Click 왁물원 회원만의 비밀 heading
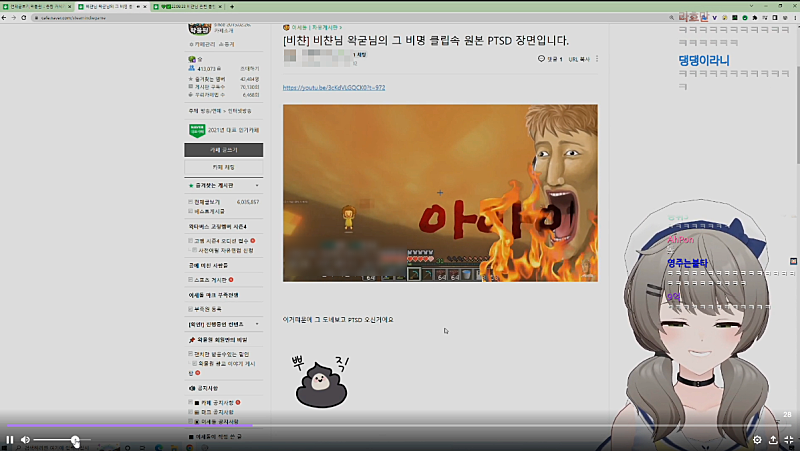Image resolution: width=800 pixels, height=451 pixels. [218, 340]
